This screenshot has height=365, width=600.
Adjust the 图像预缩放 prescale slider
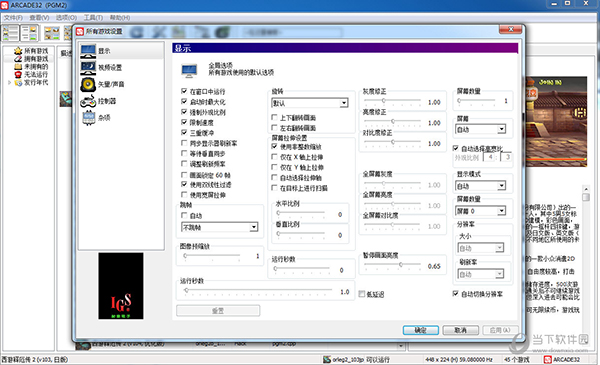[x=212, y=255]
